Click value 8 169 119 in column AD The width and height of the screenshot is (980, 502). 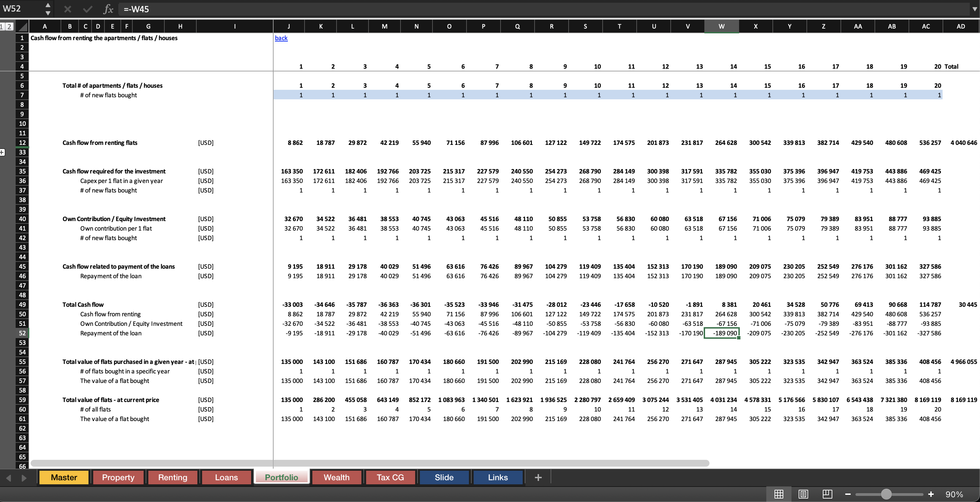pos(964,400)
